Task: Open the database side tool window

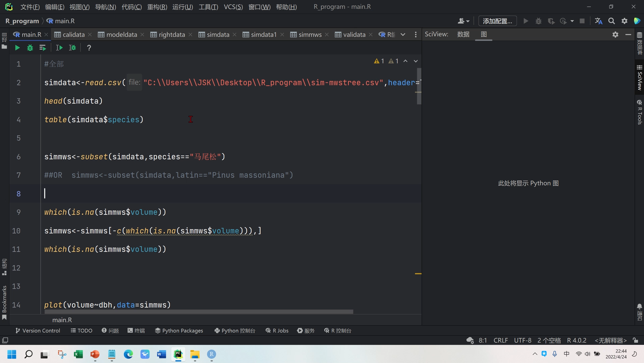Action: [x=639, y=44]
